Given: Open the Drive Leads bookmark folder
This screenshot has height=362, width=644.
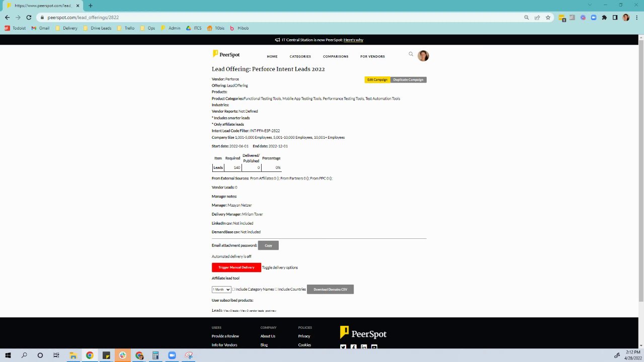Looking at the screenshot, I should [x=97, y=28].
